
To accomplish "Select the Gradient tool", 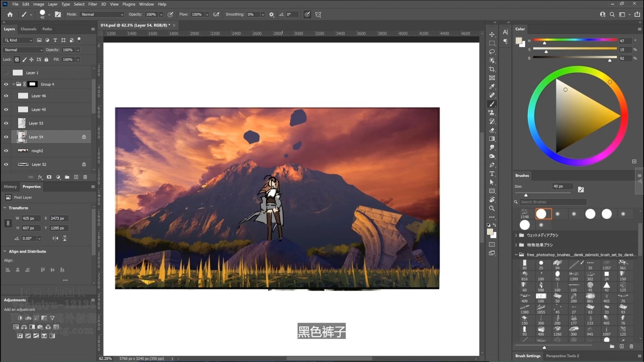I will pyautogui.click(x=492, y=139).
